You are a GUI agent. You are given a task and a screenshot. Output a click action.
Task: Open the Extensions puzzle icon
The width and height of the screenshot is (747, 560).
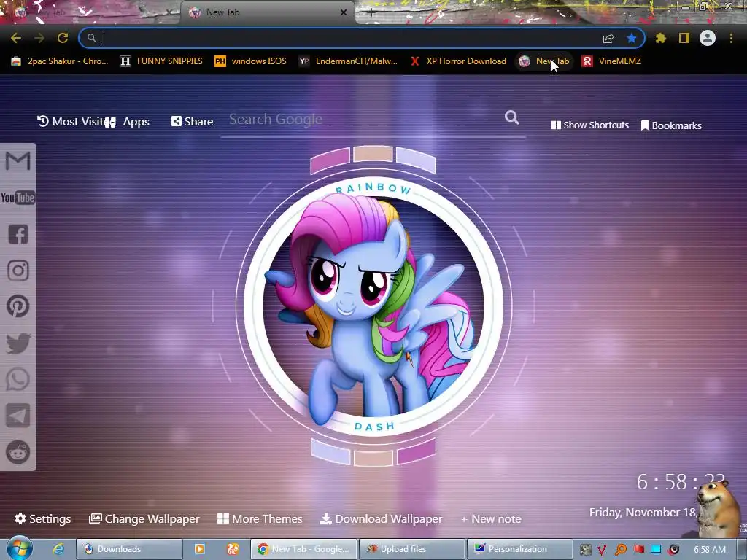(660, 38)
